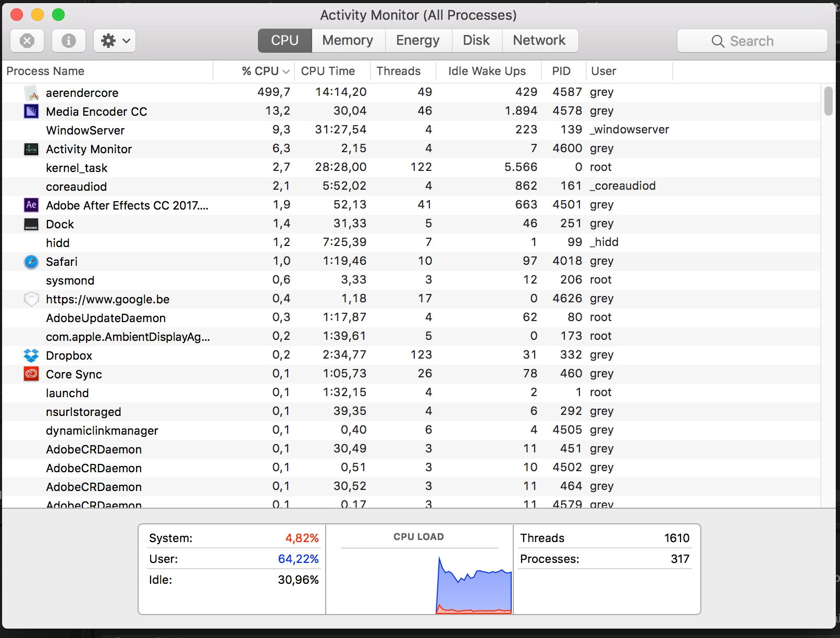840x638 pixels.
Task: Click the google.be shield icon
Action: (32, 299)
